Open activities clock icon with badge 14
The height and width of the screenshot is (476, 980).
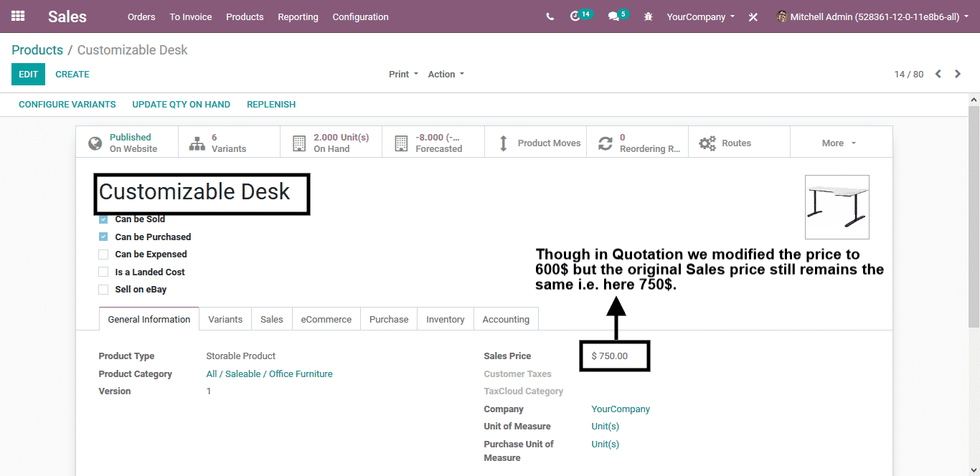[575, 16]
